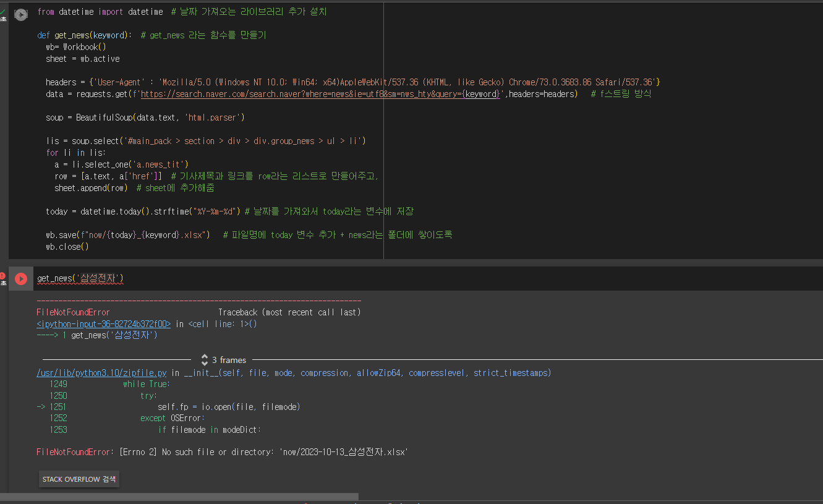Expand the hidden 3 frames in traceback

tap(223, 360)
